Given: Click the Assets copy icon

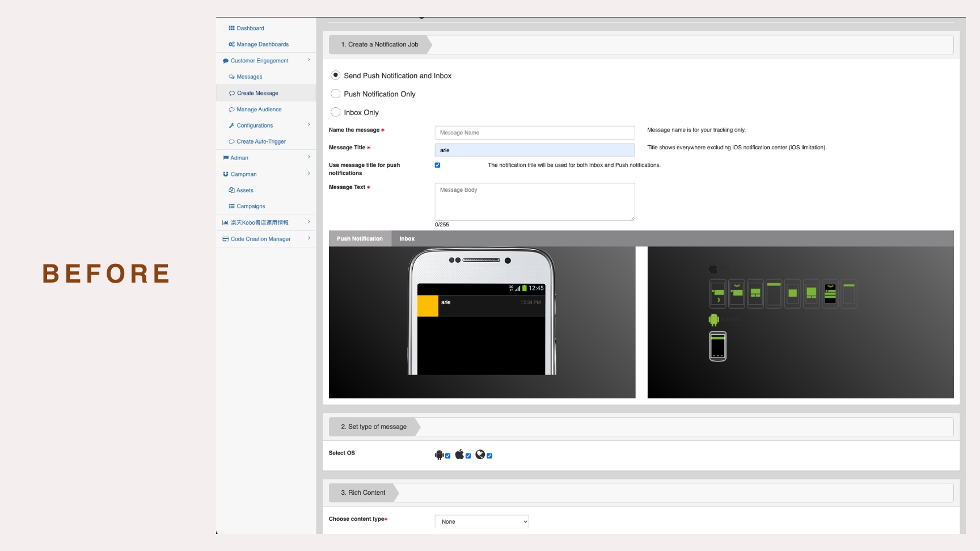Looking at the screenshot, I should [x=231, y=190].
